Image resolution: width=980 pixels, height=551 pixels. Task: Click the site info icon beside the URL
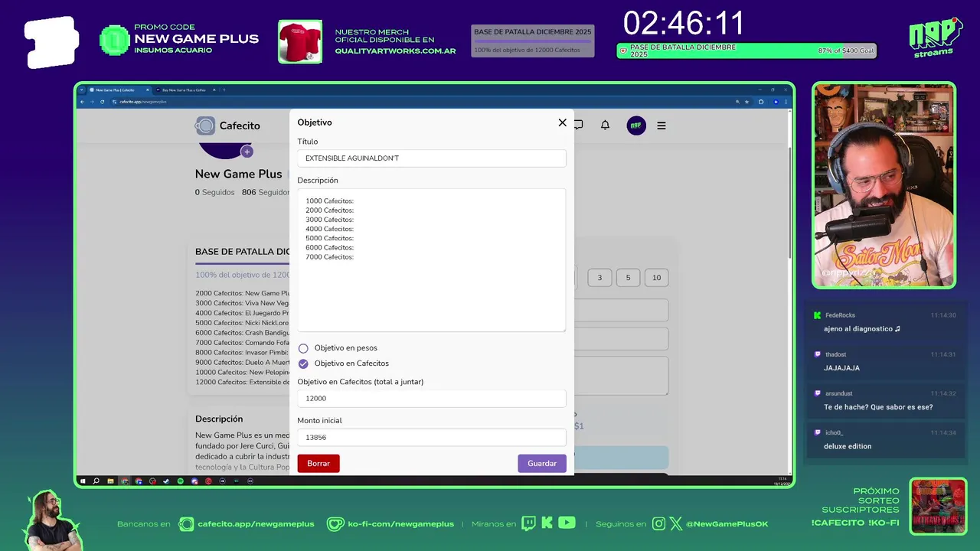coord(114,102)
